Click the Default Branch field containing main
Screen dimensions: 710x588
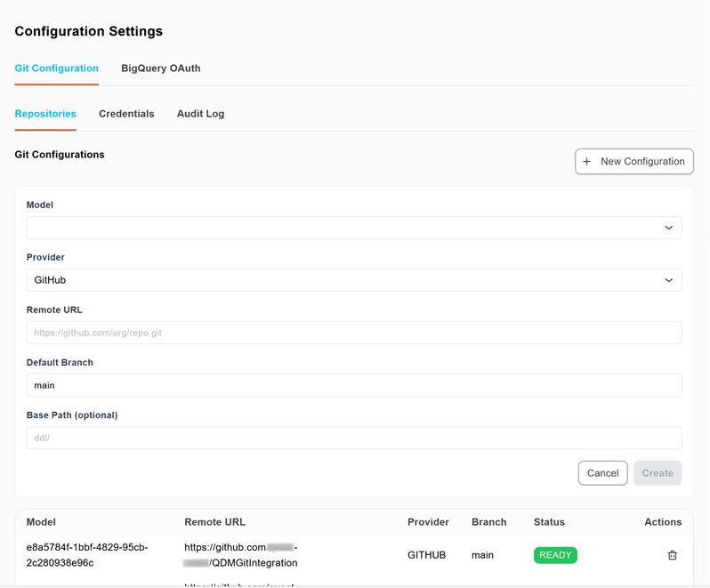tap(354, 385)
